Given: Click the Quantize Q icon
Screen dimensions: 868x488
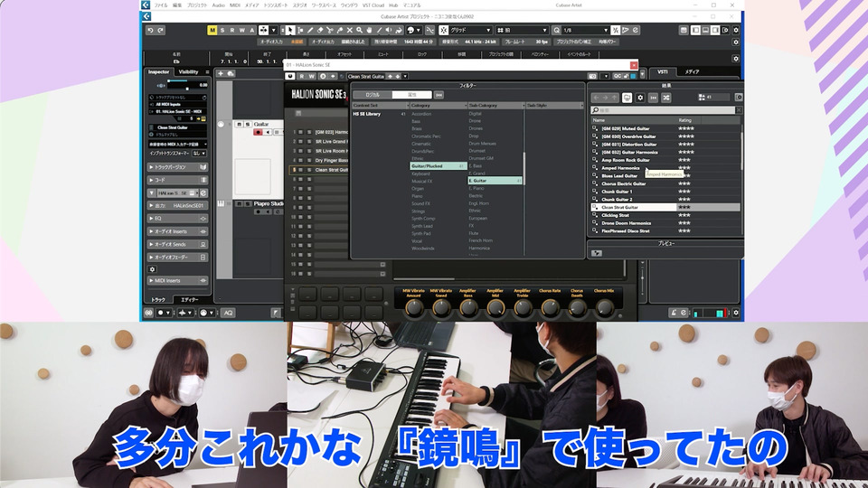Looking at the screenshot, I should (x=556, y=30).
